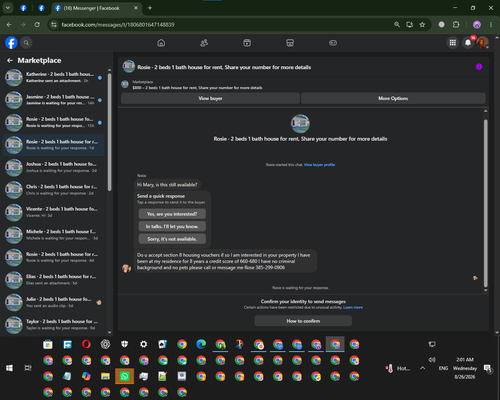500x400 pixels.
Task: Open Facebook search magnifier icon
Action: click(x=26, y=43)
